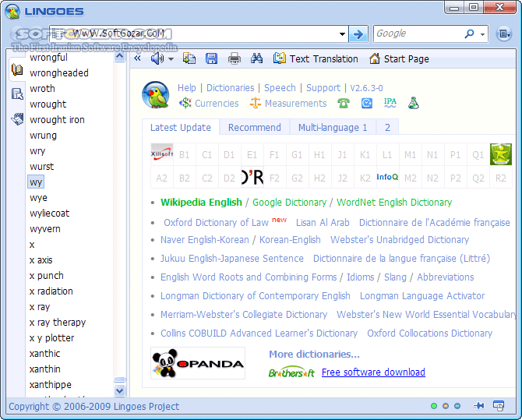Click the green star ad thumbnail
The height and width of the screenshot is (420, 522).
click(x=501, y=154)
